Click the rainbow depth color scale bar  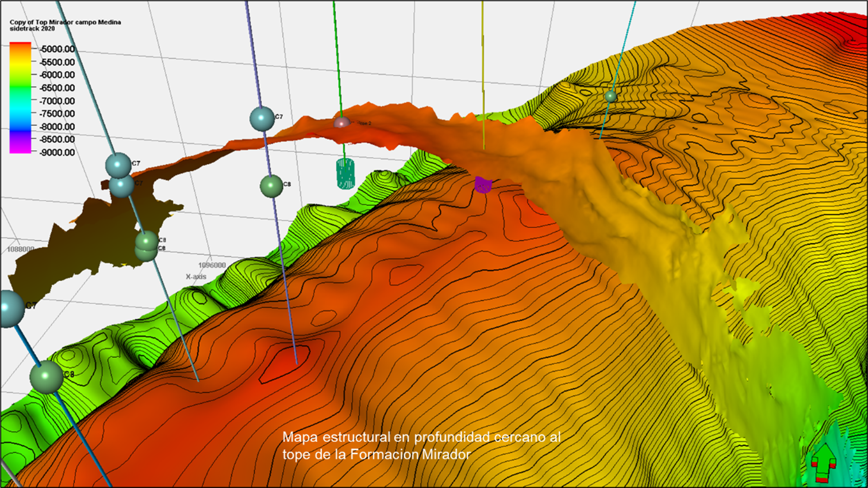(x=20, y=98)
